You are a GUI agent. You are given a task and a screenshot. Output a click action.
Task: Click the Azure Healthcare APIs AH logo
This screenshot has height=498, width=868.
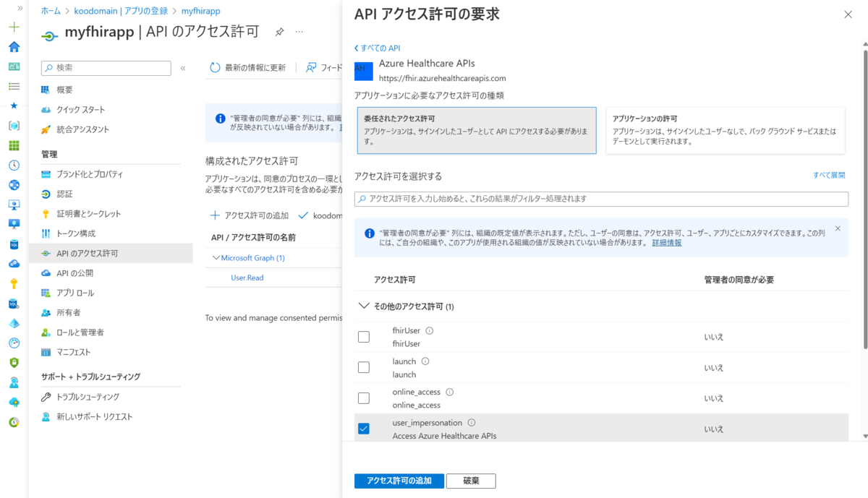coord(363,71)
